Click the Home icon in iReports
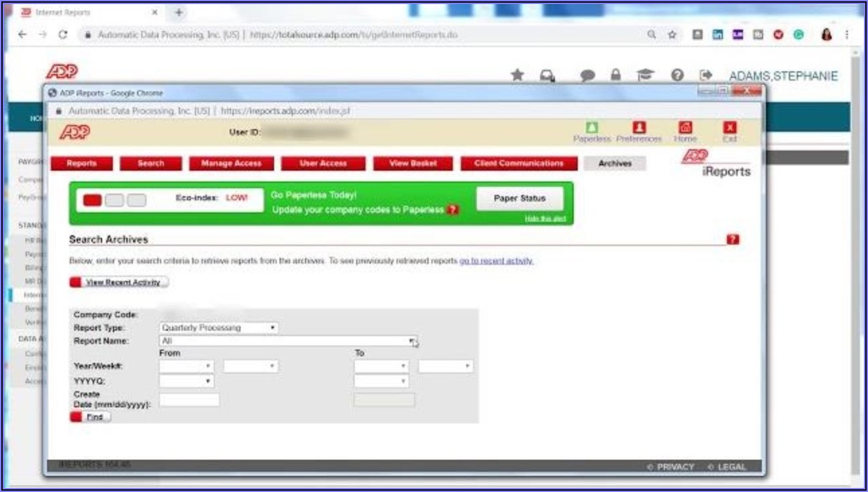 685,128
